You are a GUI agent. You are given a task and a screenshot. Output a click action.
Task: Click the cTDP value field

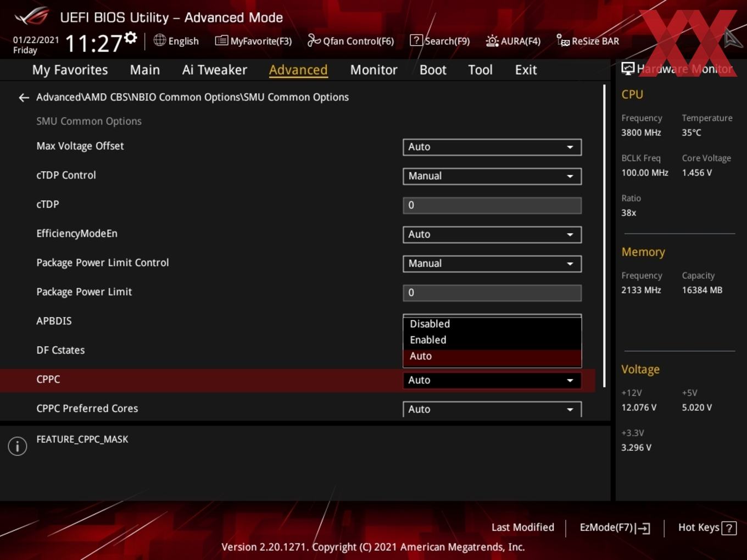click(492, 205)
